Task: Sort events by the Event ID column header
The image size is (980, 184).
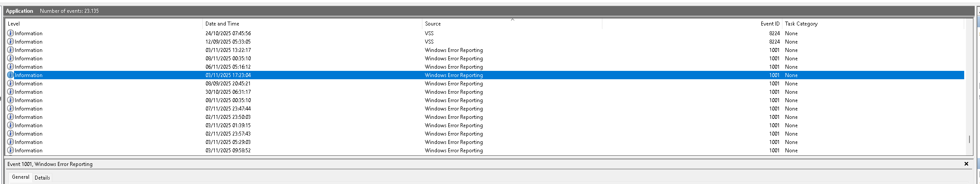Action: [x=692, y=24]
